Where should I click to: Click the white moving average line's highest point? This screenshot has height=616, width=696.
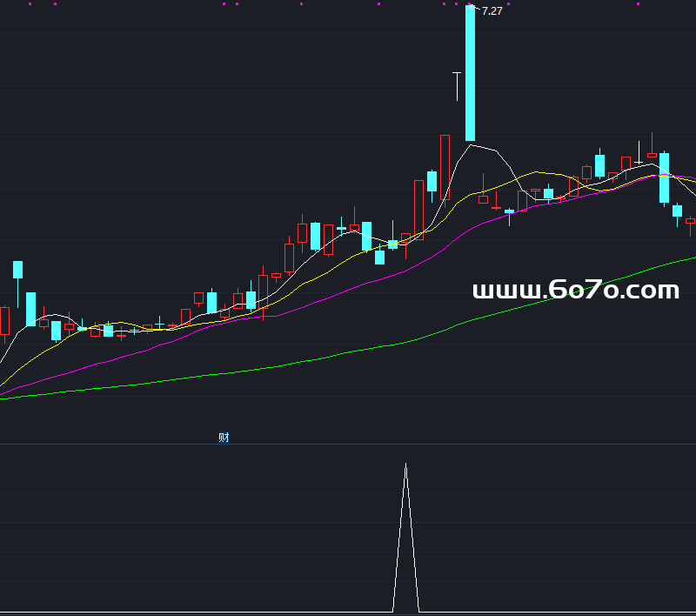point(471,145)
